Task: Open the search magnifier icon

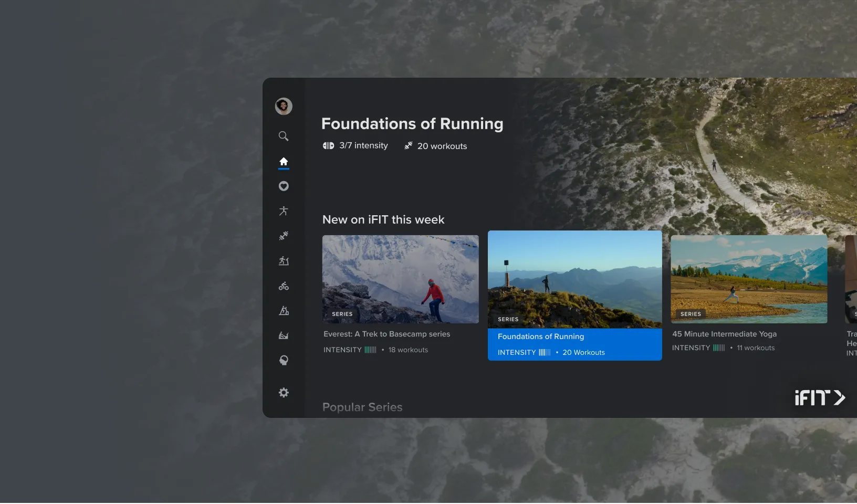Action: pyautogui.click(x=284, y=136)
